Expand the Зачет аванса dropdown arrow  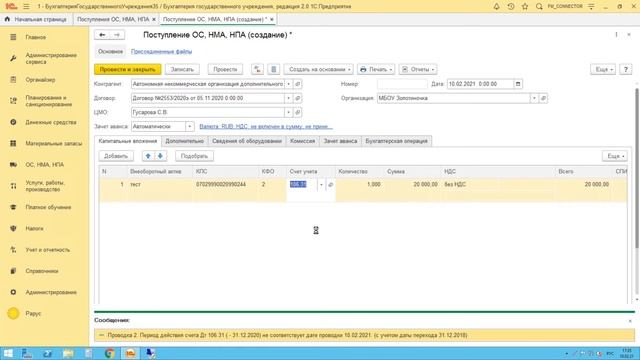(190, 127)
